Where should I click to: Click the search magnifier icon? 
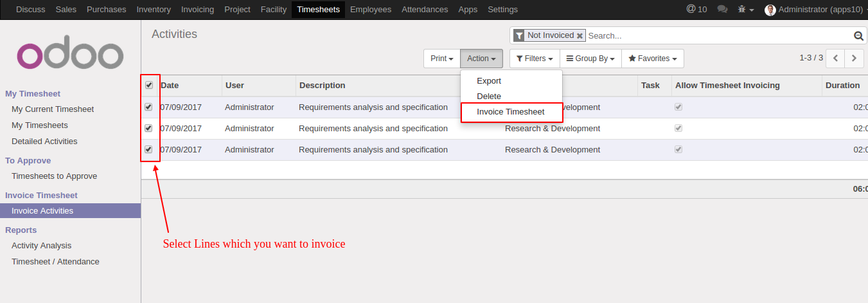click(x=858, y=36)
